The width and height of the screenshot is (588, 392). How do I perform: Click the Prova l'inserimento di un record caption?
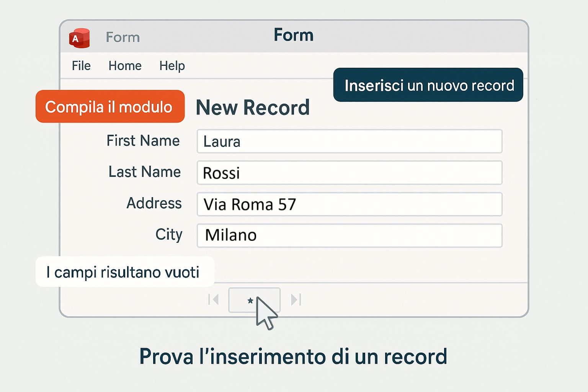coord(293,356)
